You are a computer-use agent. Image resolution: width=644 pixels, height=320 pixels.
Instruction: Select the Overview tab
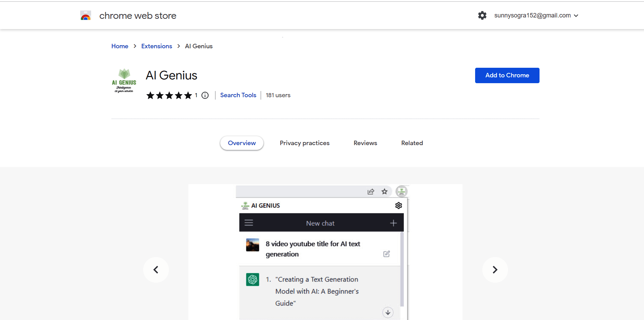[x=241, y=143]
